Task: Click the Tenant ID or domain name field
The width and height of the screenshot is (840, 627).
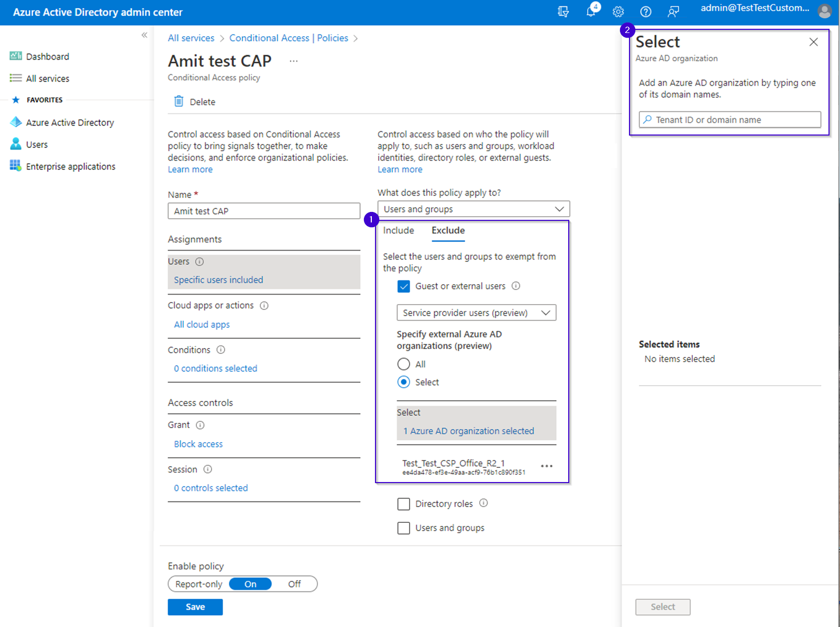Action: tap(730, 119)
